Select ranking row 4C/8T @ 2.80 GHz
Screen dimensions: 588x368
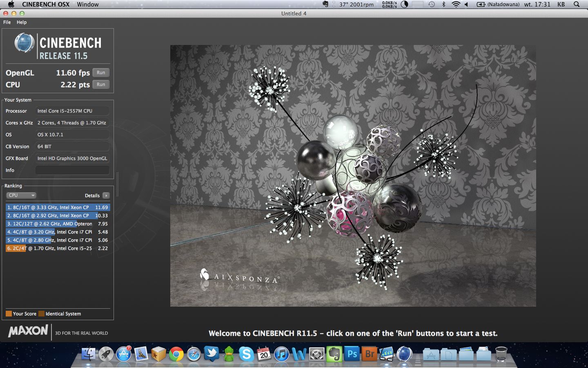tap(58, 240)
